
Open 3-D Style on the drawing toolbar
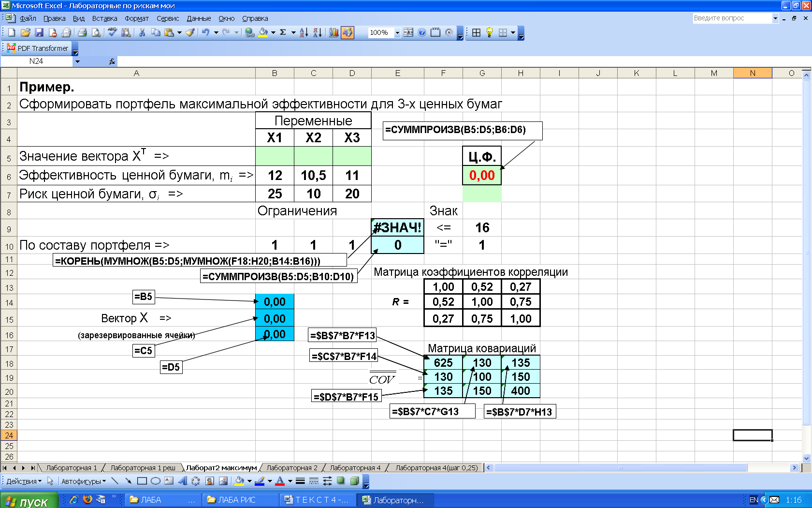(x=354, y=481)
